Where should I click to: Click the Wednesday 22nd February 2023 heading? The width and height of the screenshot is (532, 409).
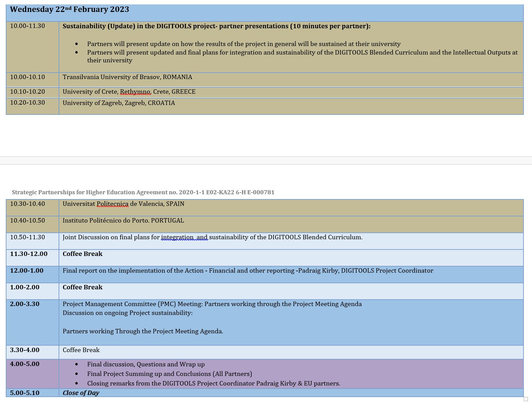click(x=69, y=10)
